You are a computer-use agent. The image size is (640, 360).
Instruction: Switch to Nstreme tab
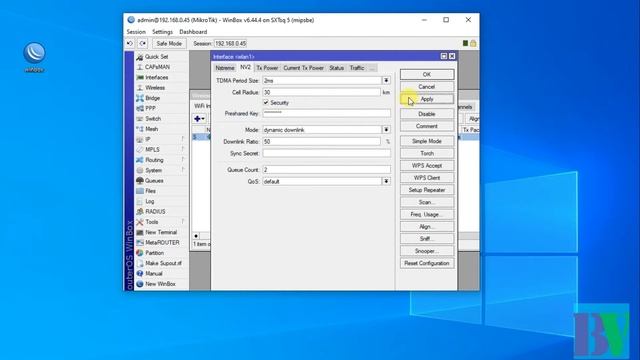coord(225,68)
